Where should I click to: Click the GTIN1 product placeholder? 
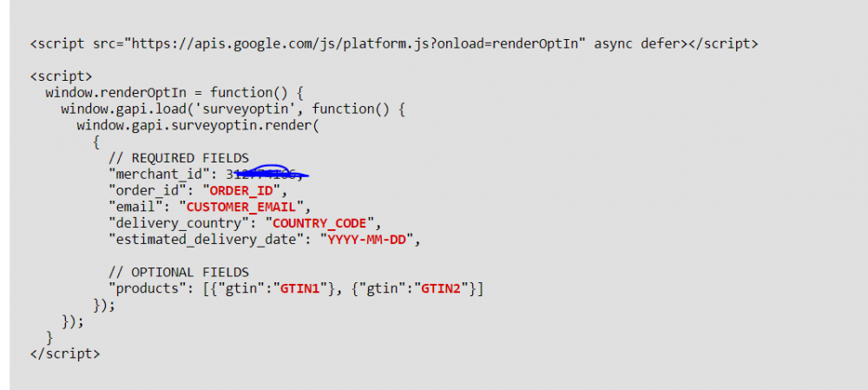(x=300, y=288)
